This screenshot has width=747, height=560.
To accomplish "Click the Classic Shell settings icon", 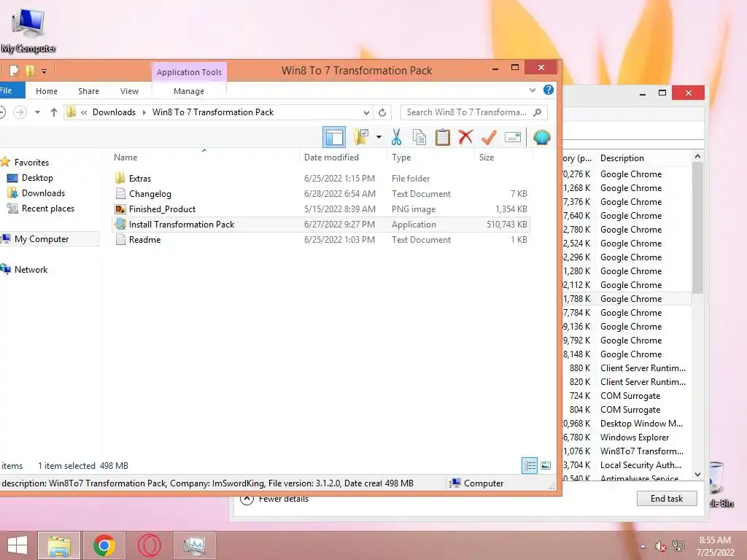I will click(542, 137).
